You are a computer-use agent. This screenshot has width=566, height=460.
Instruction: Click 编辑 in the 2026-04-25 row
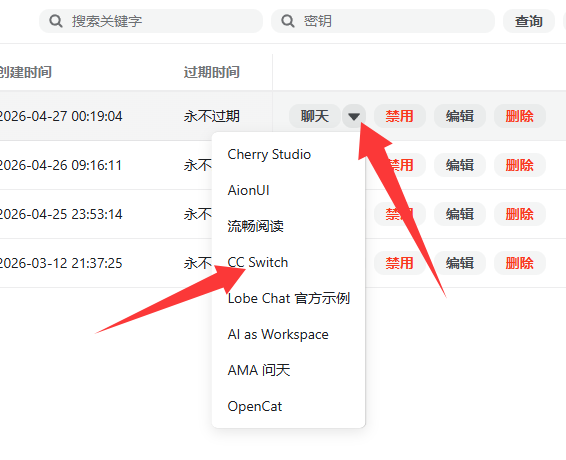[x=460, y=214]
